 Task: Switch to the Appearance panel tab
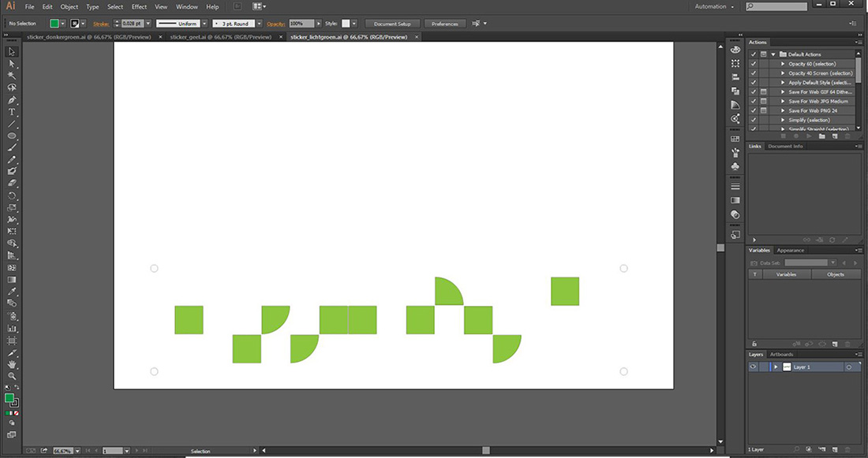[790, 250]
